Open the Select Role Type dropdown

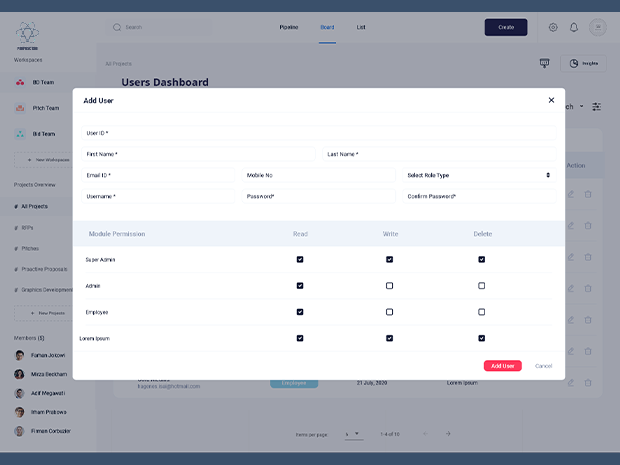click(x=479, y=175)
